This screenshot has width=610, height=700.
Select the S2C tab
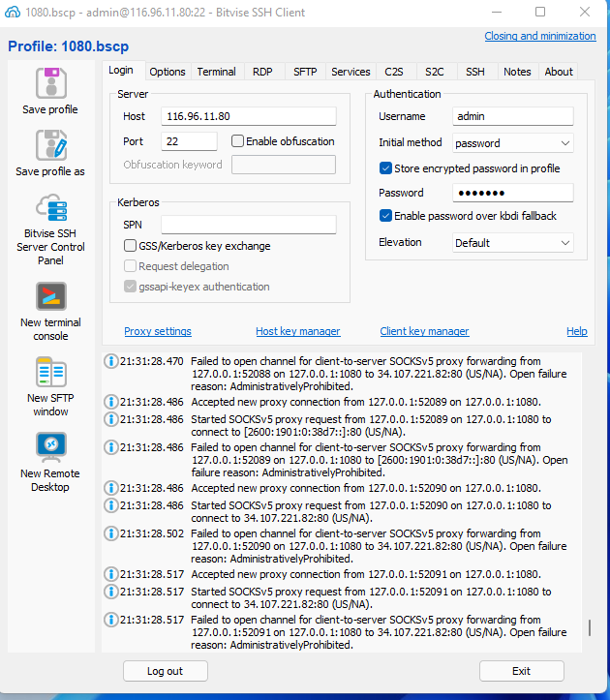tap(435, 72)
